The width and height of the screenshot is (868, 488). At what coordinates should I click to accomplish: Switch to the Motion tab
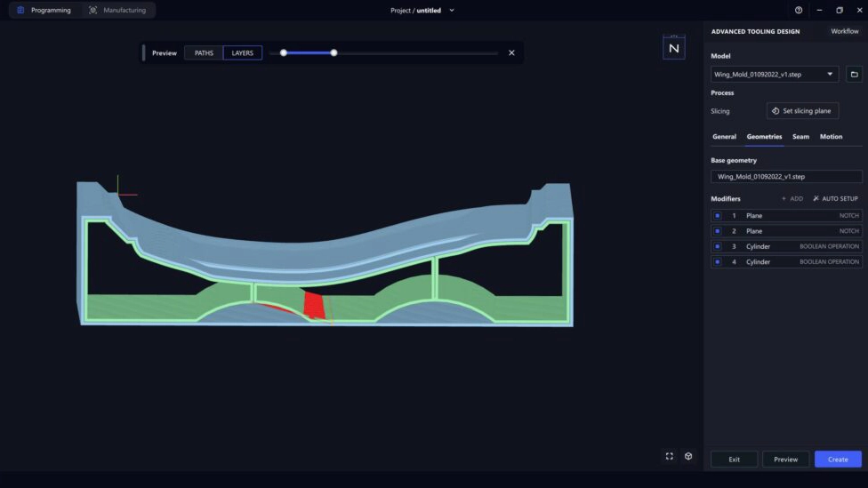pyautogui.click(x=831, y=137)
